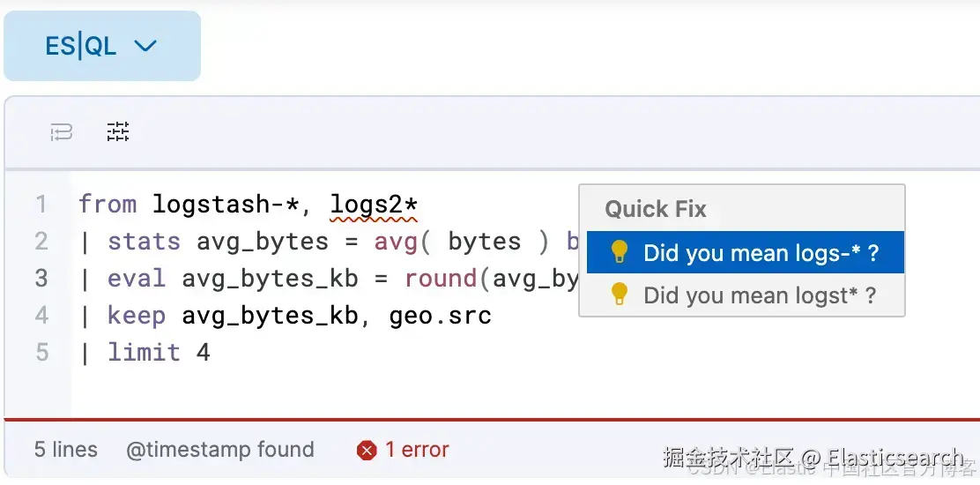This screenshot has width=980, height=485.
Task: Select line number 3 in the gutter
Action: click(x=41, y=278)
